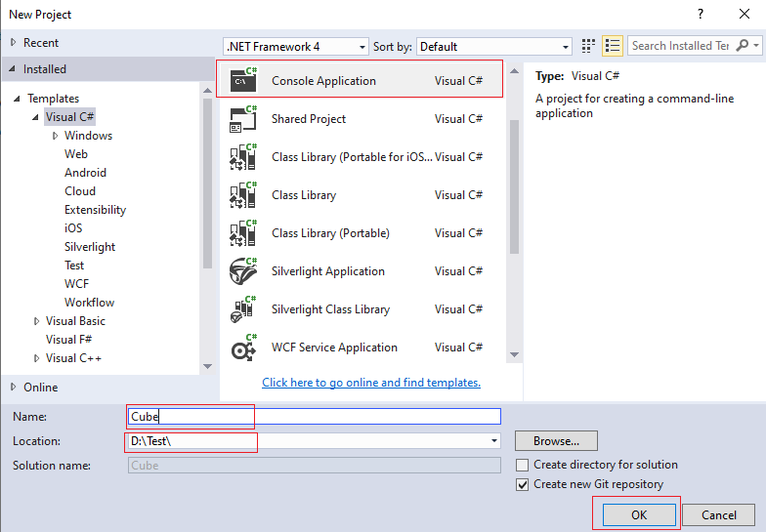Close the New Project dialog
766x532 pixels.
(x=745, y=14)
